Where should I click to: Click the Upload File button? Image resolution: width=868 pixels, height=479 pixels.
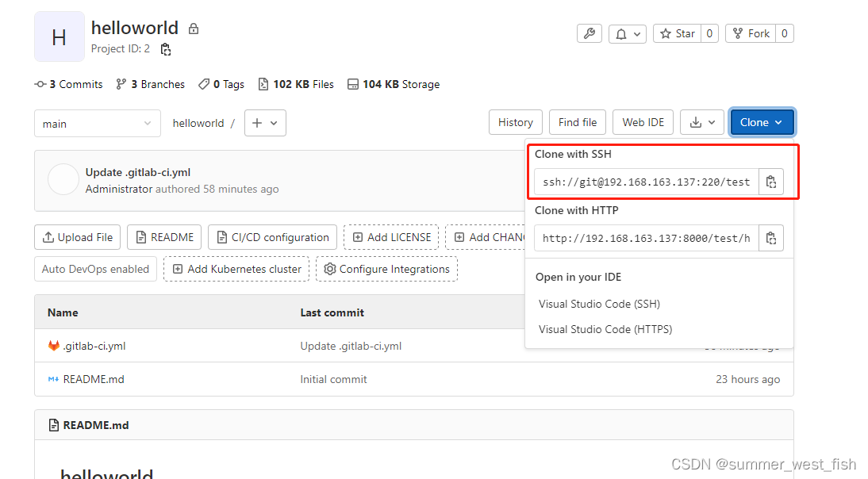click(77, 236)
